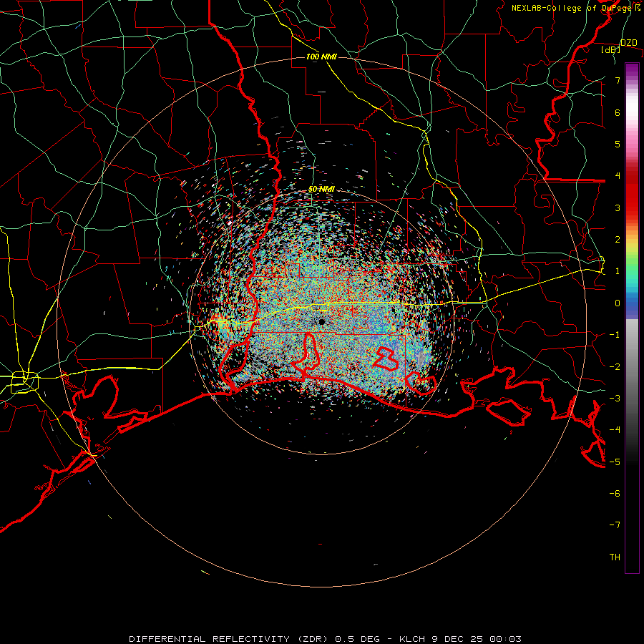Click the black KLCH radar site dot
Screen dimensions: 644x644
(x=322, y=321)
